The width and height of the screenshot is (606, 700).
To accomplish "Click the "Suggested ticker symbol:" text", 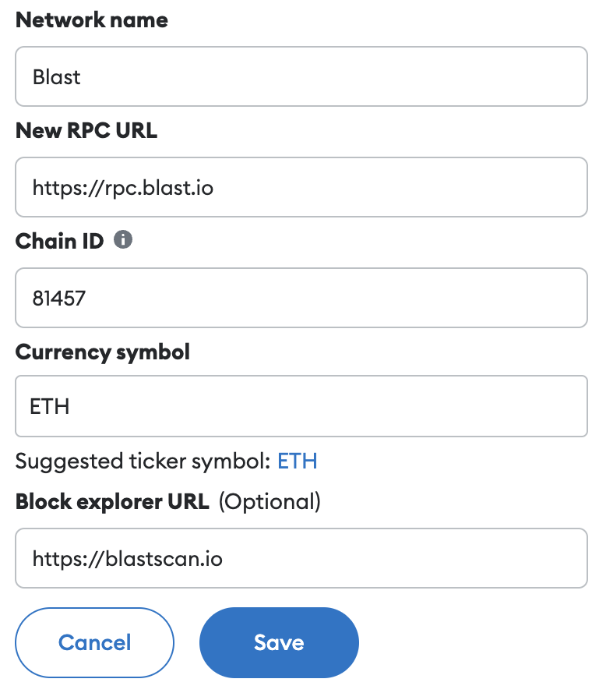I will click(143, 461).
